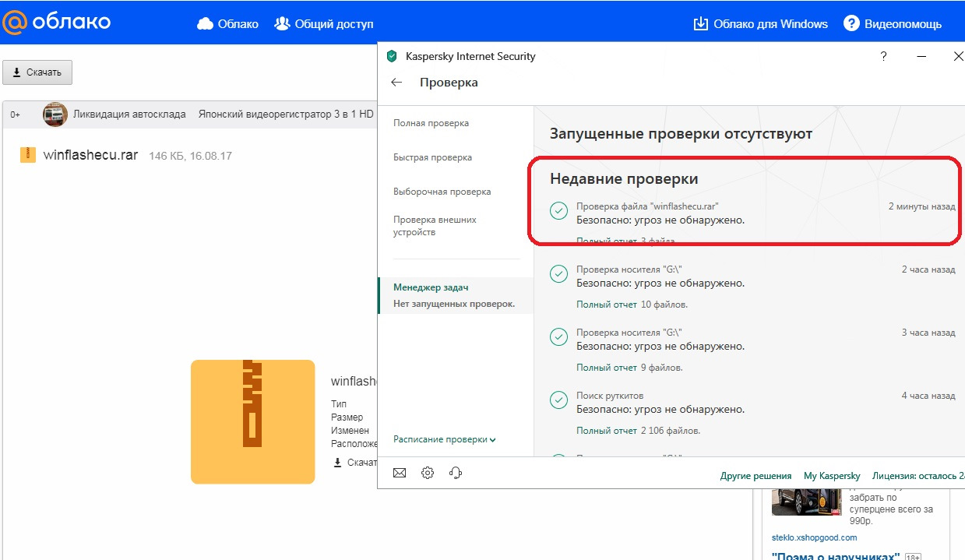Open Полный отчет for 10 файлов scan

pos(607,304)
